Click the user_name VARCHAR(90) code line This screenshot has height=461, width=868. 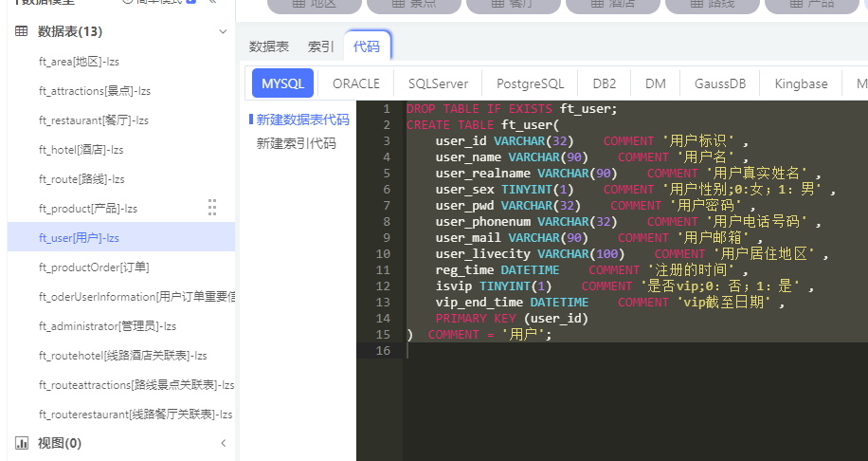point(591,157)
